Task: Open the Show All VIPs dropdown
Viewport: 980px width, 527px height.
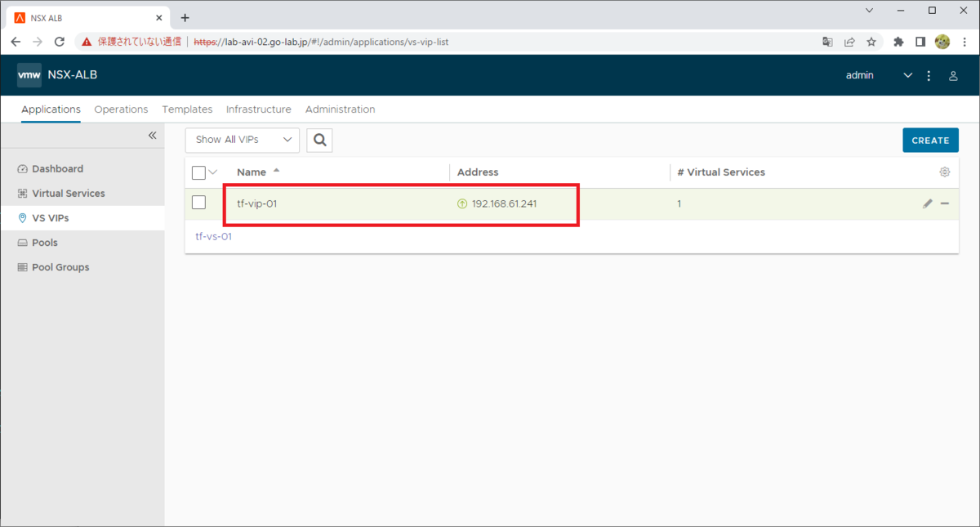Action: (x=242, y=140)
